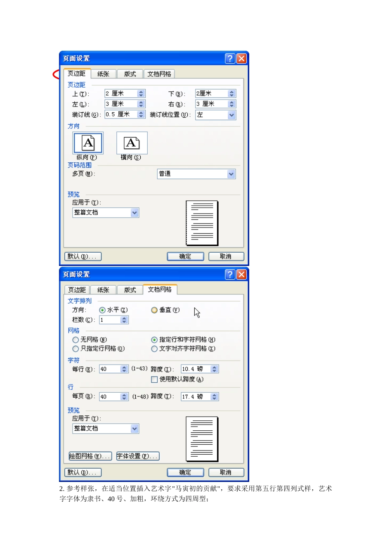Click 默认 button in upper dialog
Viewport: 392px width, 555px height.
[83, 256]
